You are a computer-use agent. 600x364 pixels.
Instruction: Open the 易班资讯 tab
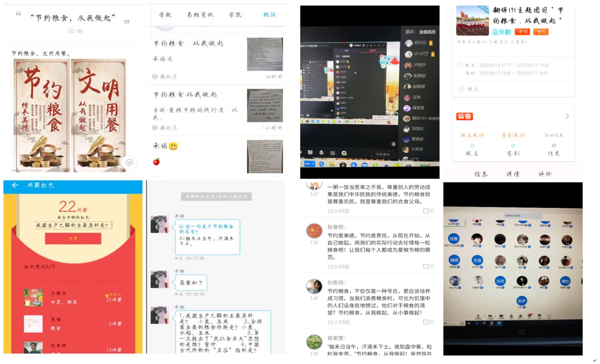(x=200, y=15)
